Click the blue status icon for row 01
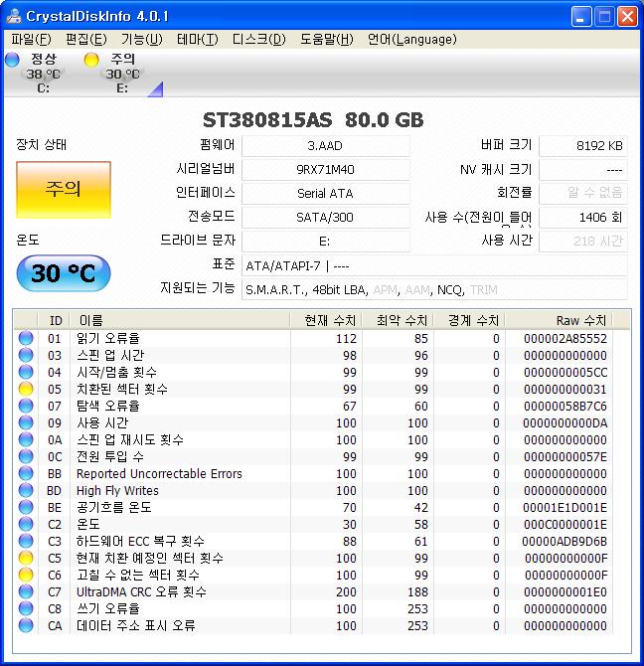 coord(26,338)
